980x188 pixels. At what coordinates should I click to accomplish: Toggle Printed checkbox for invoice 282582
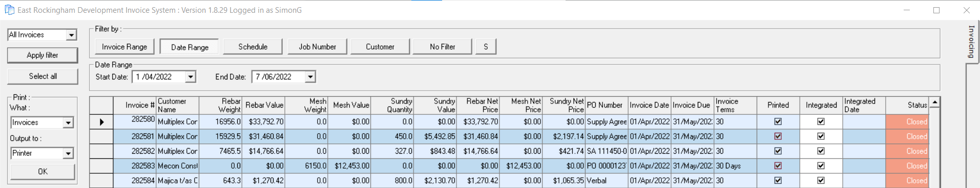coord(778,151)
